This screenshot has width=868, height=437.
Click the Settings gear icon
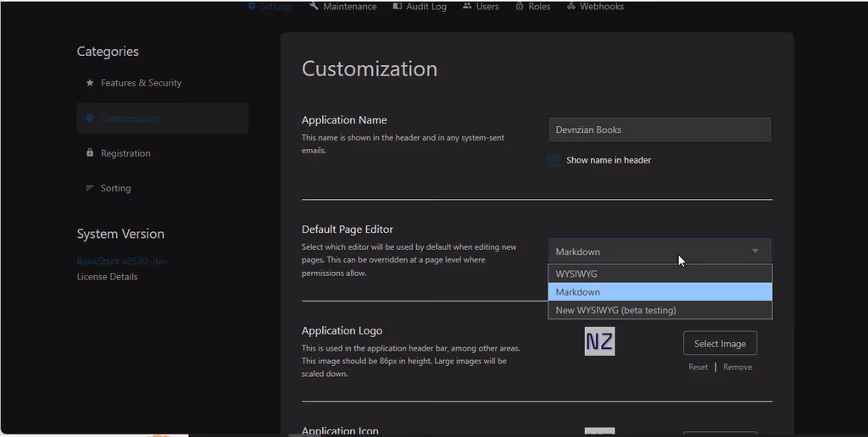(252, 6)
